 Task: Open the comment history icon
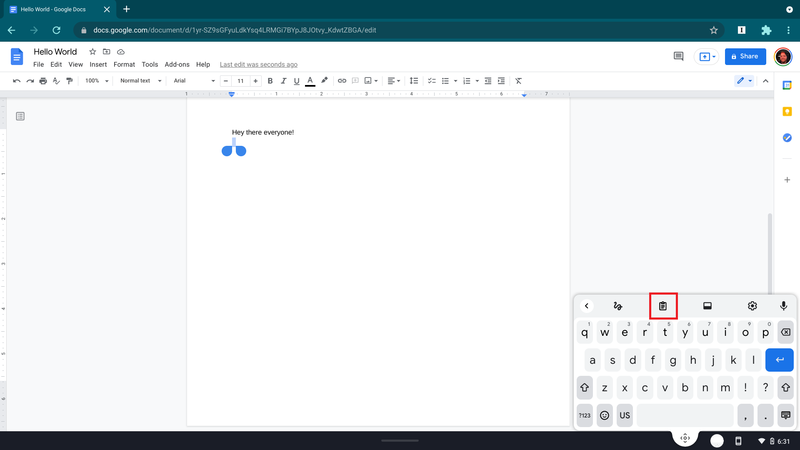tap(678, 56)
